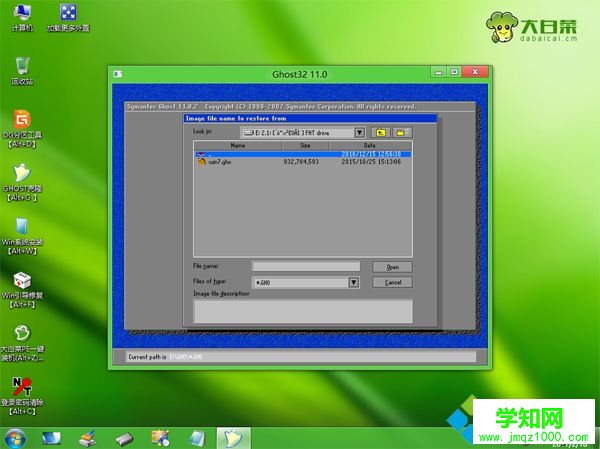
Task: Launch GHOST clone (Alt+G) desktop icon
Action: pos(22,183)
